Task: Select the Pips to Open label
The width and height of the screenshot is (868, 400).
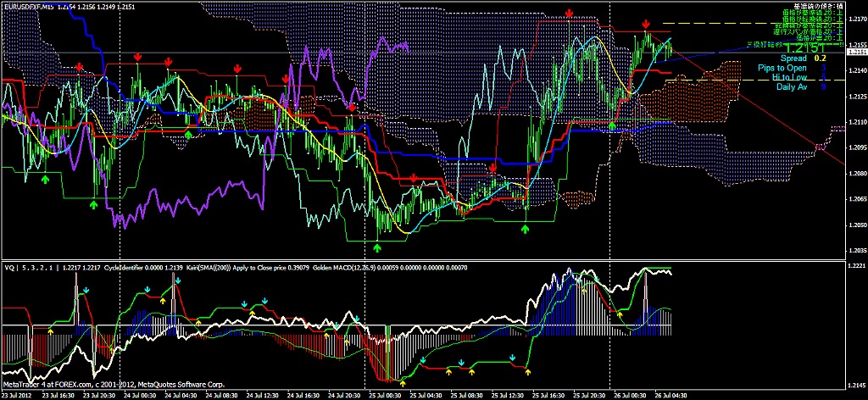Action: coord(782,68)
